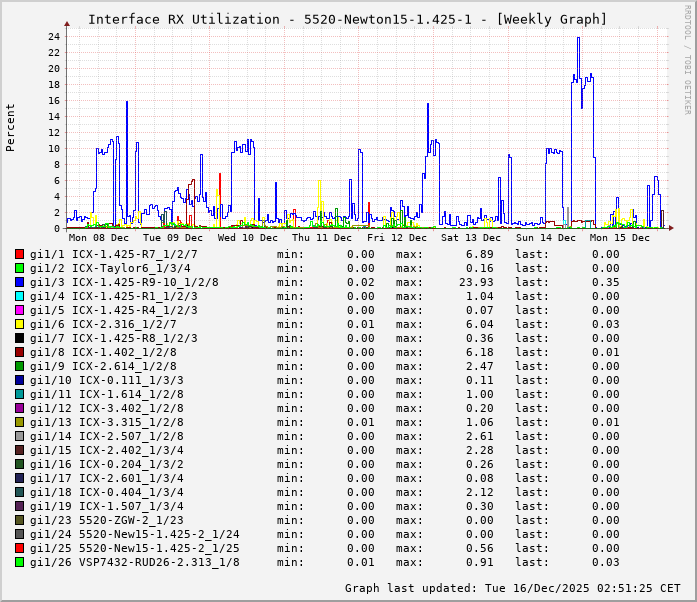Select the legend entry gi1/14 ICX-2.507_1/2/8
Viewport: 697px width, 602px height.
point(106,436)
